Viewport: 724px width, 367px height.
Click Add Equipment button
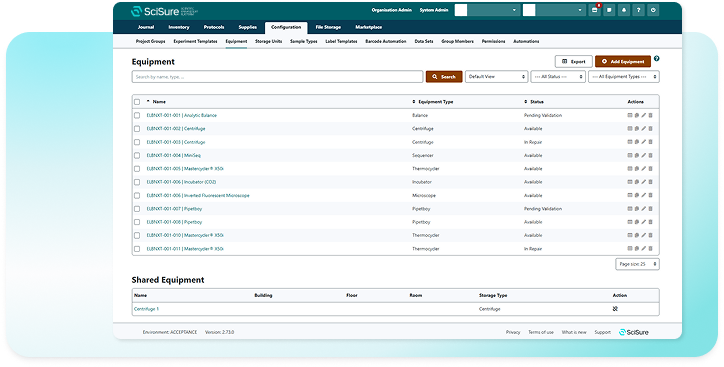tap(623, 61)
